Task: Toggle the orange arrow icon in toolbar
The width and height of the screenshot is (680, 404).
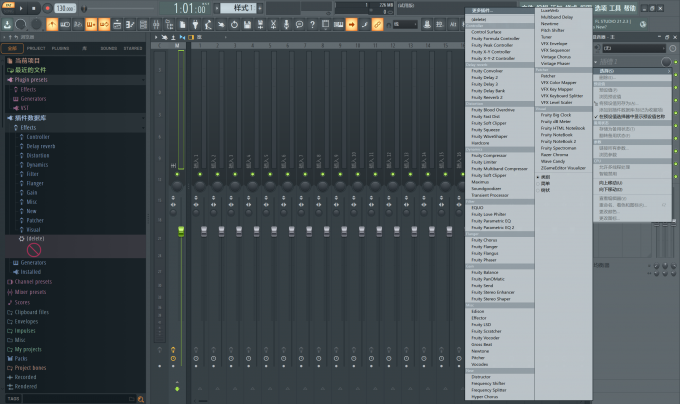Action: [351, 25]
